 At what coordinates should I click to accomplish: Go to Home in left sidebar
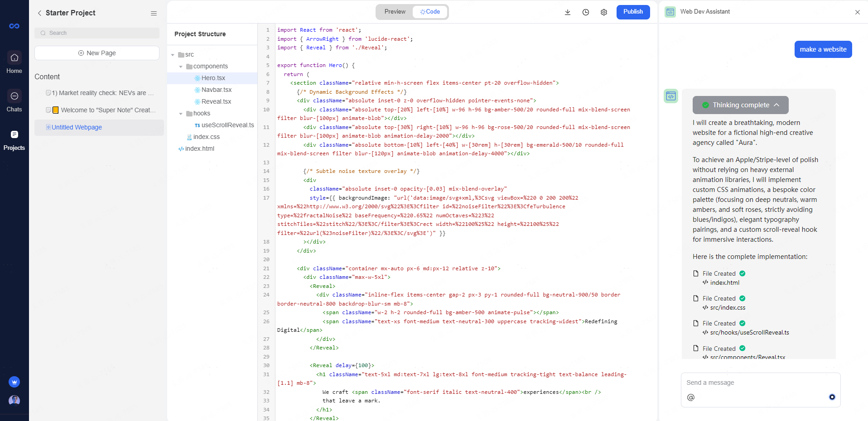point(14,62)
